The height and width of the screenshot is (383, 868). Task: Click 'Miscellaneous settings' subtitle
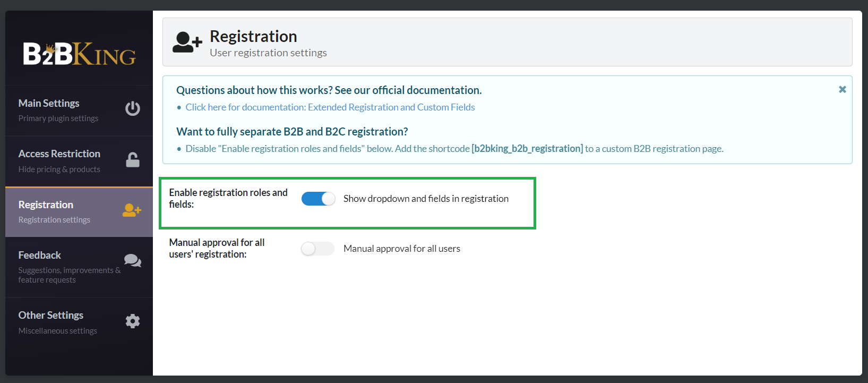57,331
